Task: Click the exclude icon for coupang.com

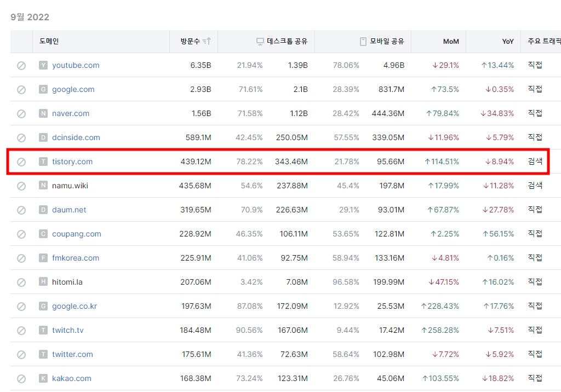Action: point(21,234)
